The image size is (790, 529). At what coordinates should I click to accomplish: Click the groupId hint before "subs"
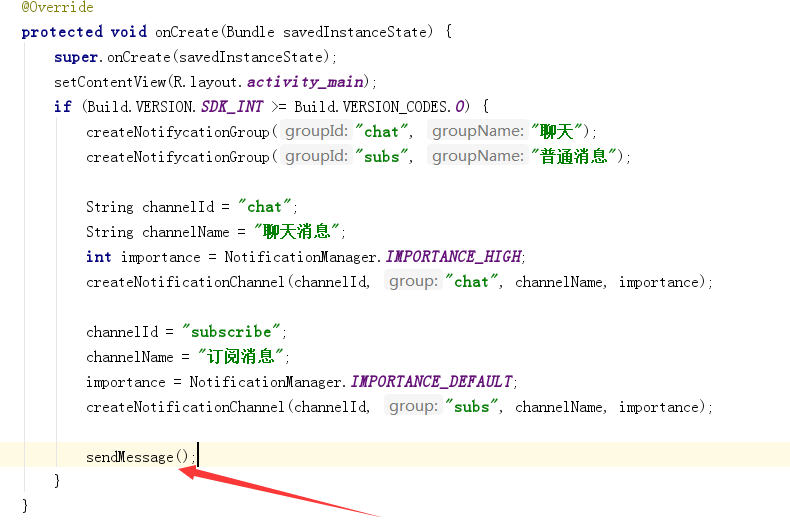pyautogui.click(x=316, y=156)
